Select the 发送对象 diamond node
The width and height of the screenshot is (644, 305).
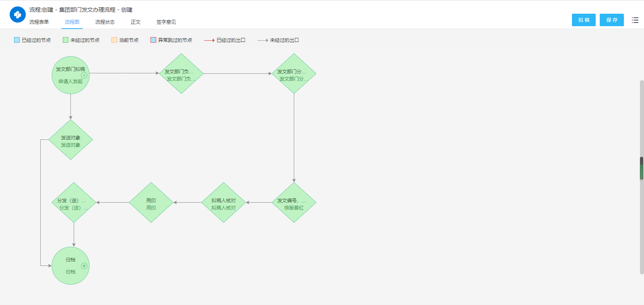click(x=70, y=140)
